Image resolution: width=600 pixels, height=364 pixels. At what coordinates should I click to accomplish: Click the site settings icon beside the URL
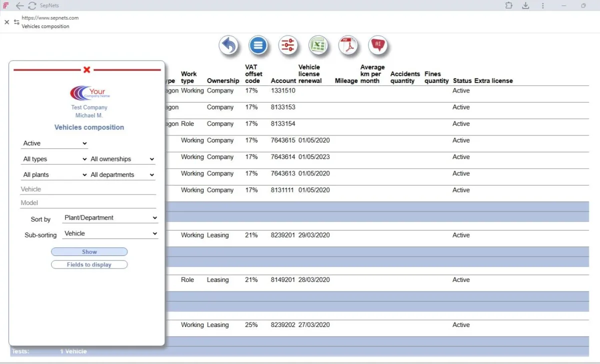pos(16,22)
